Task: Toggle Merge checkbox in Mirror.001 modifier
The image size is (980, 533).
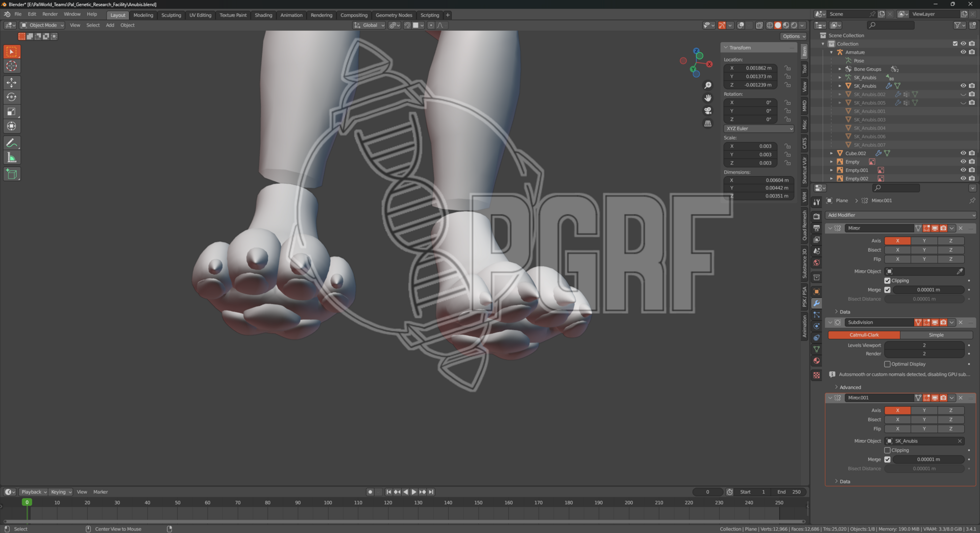Action: point(887,459)
